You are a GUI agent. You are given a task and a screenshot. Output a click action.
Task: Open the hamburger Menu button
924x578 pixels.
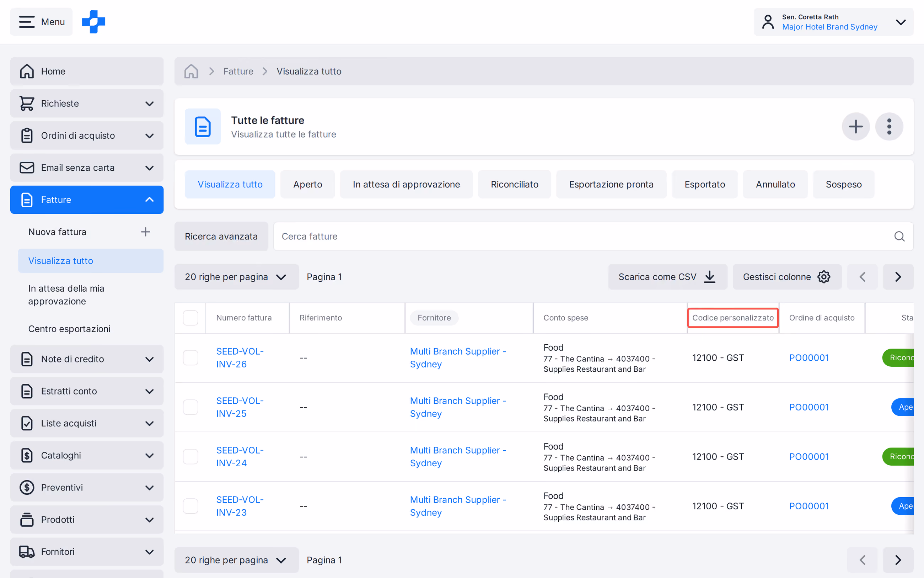[x=41, y=22]
